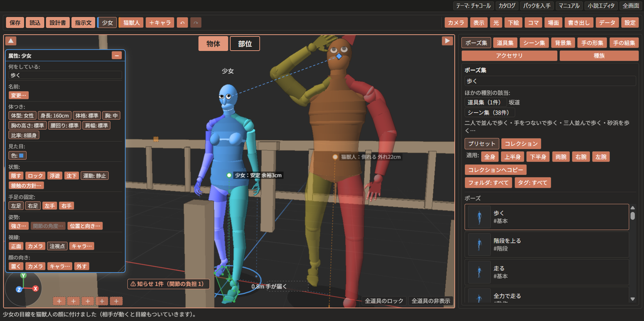Screen dimensions: 644x321
Task: Click the last plus slot button below the viewport
Action: click(116, 301)
